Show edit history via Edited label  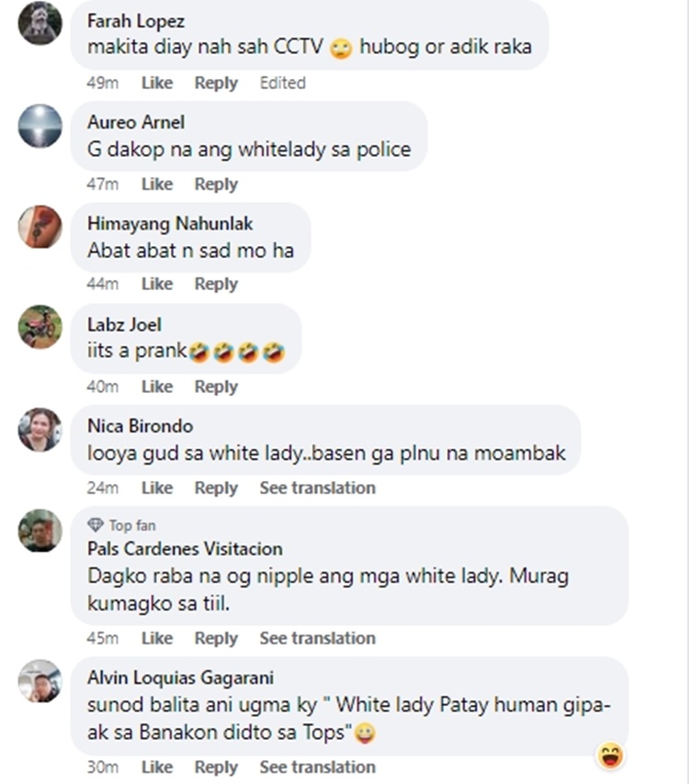pos(283,83)
